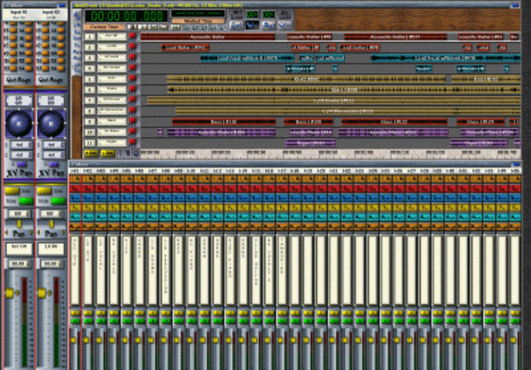
Task: Click the blue Dyn button on first mixer channel
Action: click(x=75, y=198)
